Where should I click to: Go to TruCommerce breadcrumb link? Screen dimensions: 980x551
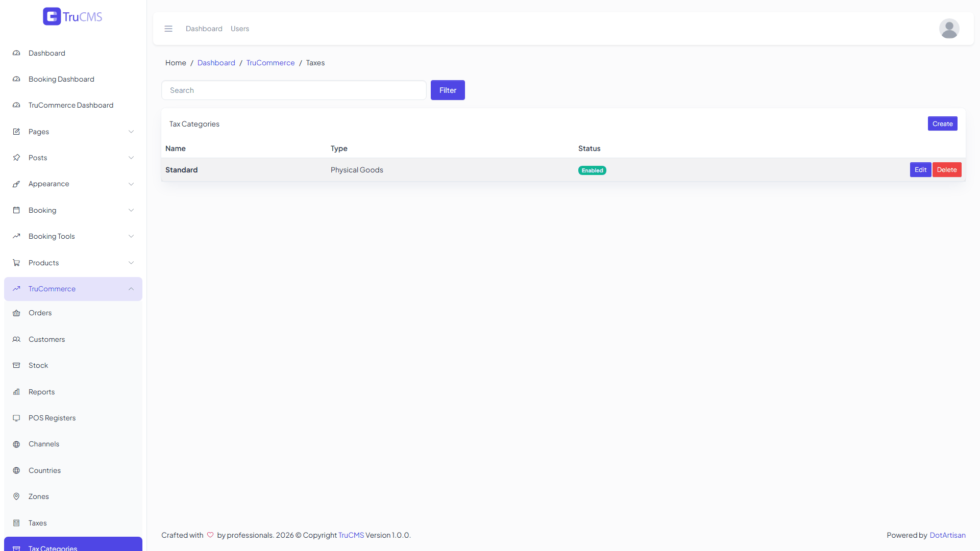tap(271, 63)
